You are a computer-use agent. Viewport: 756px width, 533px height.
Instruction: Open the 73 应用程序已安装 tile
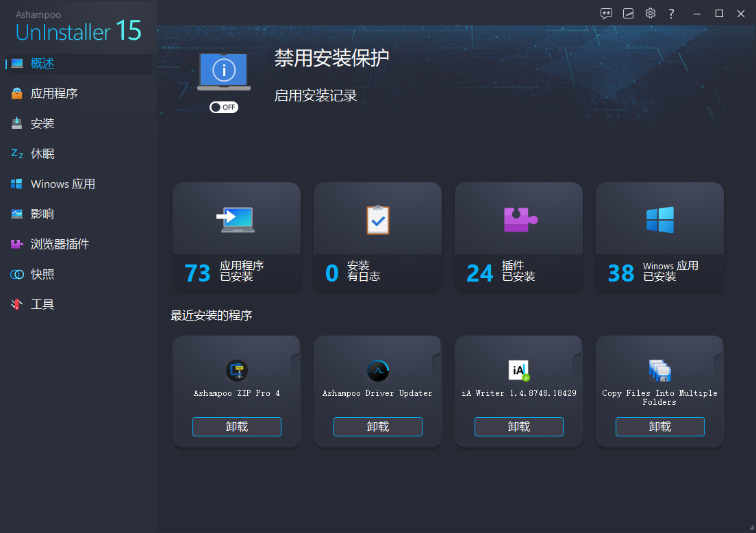236,236
